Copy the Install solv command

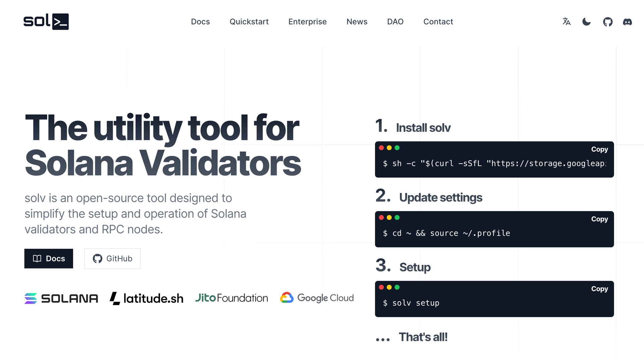599,149
